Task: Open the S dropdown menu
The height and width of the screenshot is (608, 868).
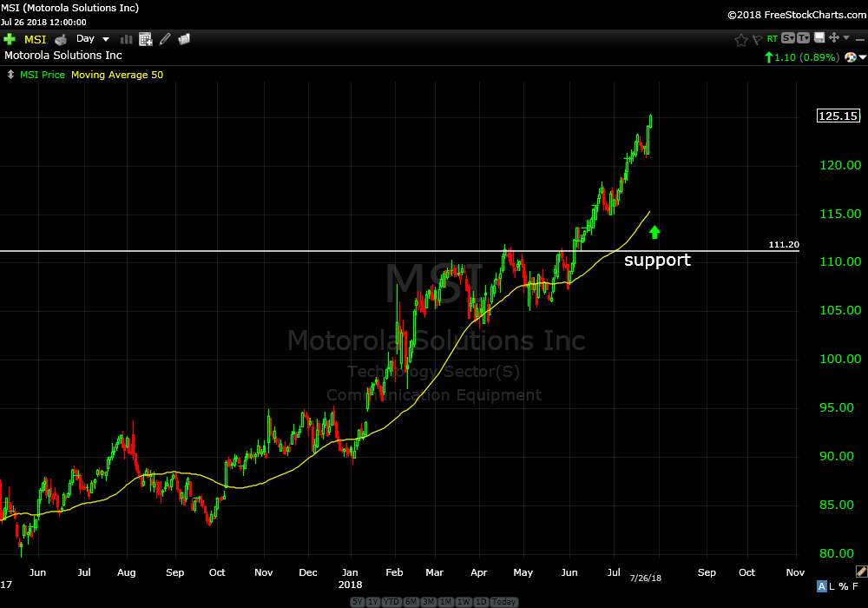Action: [x=787, y=38]
